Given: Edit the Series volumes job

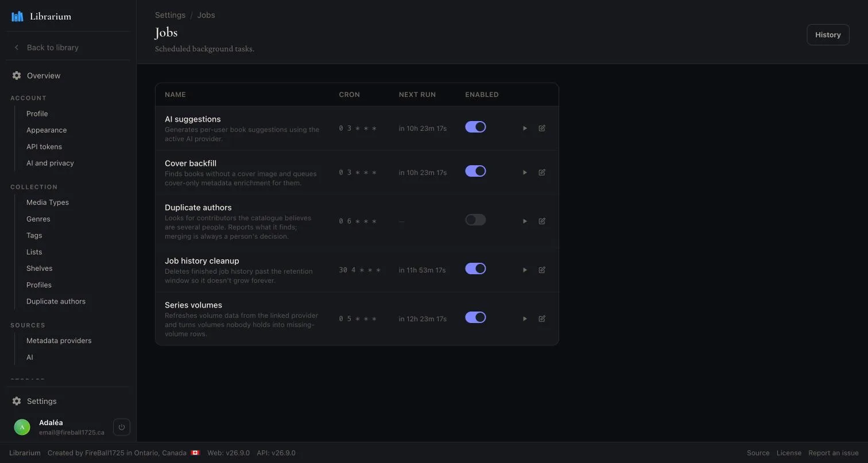Looking at the screenshot, I should click(x=542, y=319).
